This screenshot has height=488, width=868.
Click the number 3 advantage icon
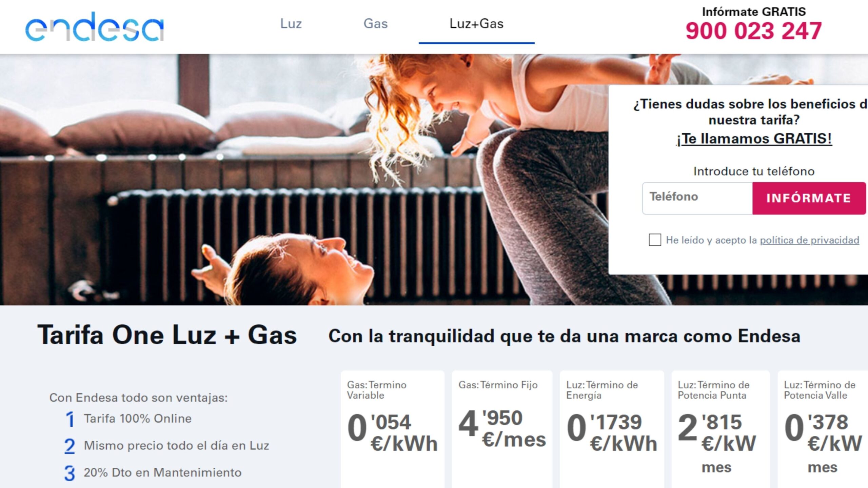[70, 473]
